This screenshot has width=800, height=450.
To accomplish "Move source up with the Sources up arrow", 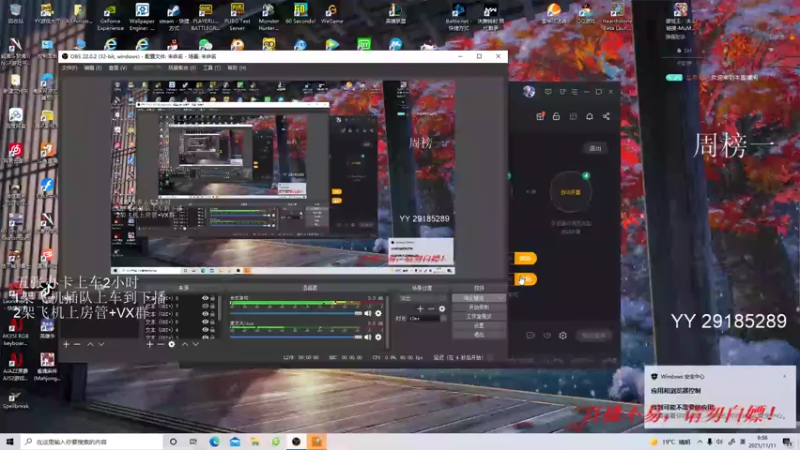I will [x=185, y=344].
